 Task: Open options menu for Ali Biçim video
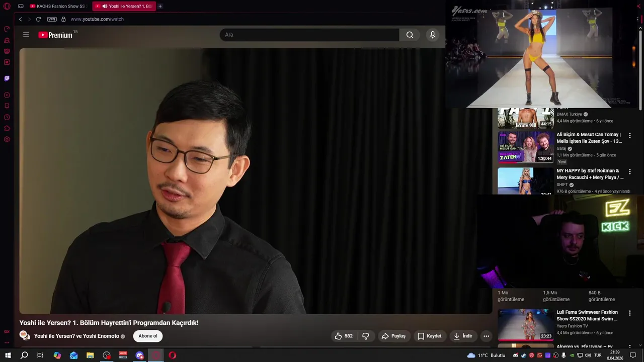629,135
